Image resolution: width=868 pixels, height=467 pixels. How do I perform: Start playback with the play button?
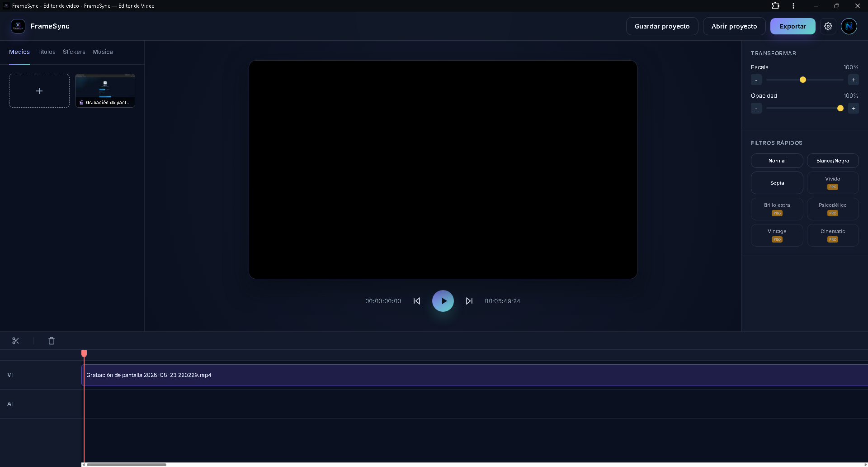[443, 301]
